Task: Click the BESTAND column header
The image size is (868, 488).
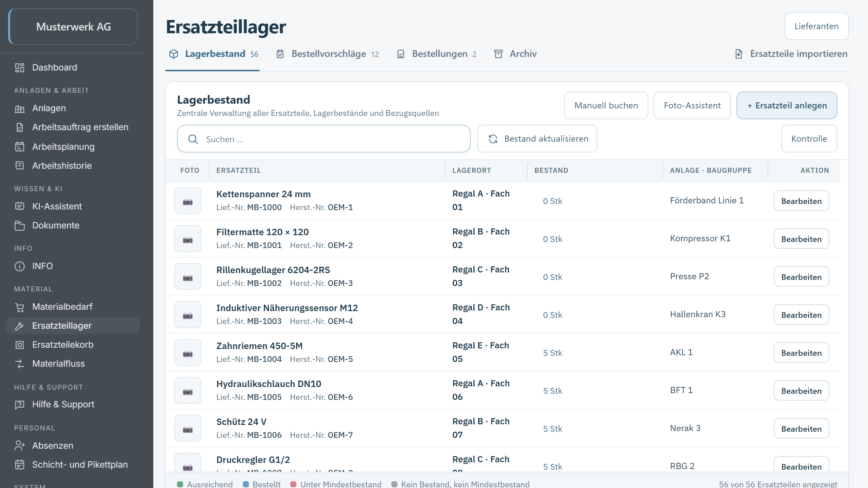Action: coord(551,170)
